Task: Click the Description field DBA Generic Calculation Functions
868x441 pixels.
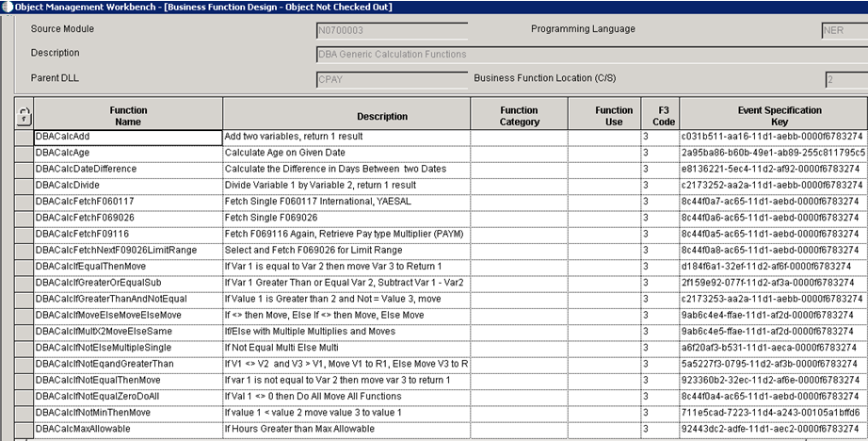Action: click(x=592, y=55)
